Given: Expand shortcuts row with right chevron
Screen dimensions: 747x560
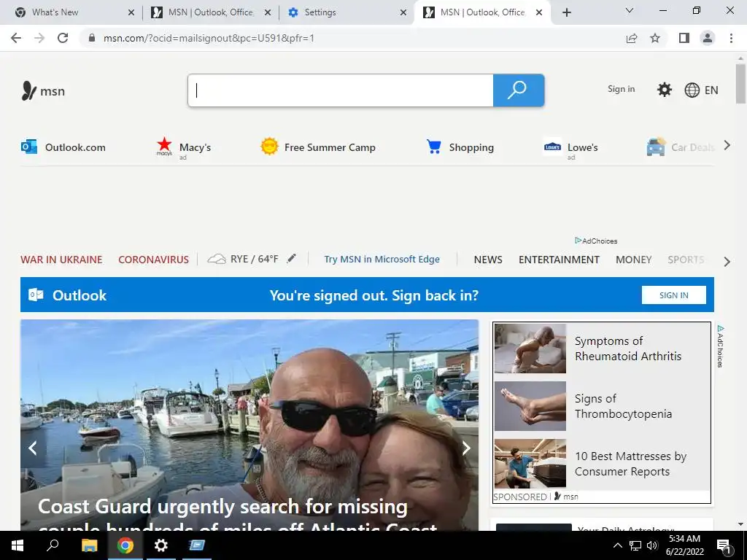Looking at the screenshot, I should point(727,145).
